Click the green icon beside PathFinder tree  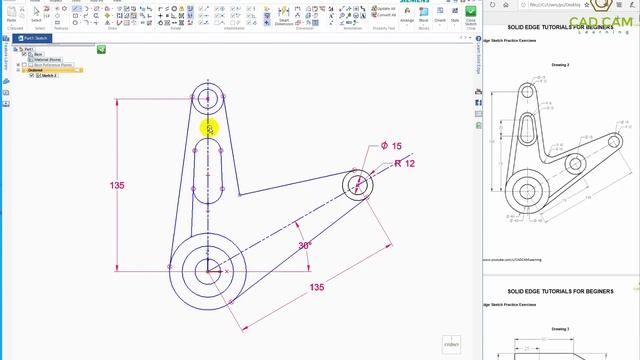[x=101, y=49]
